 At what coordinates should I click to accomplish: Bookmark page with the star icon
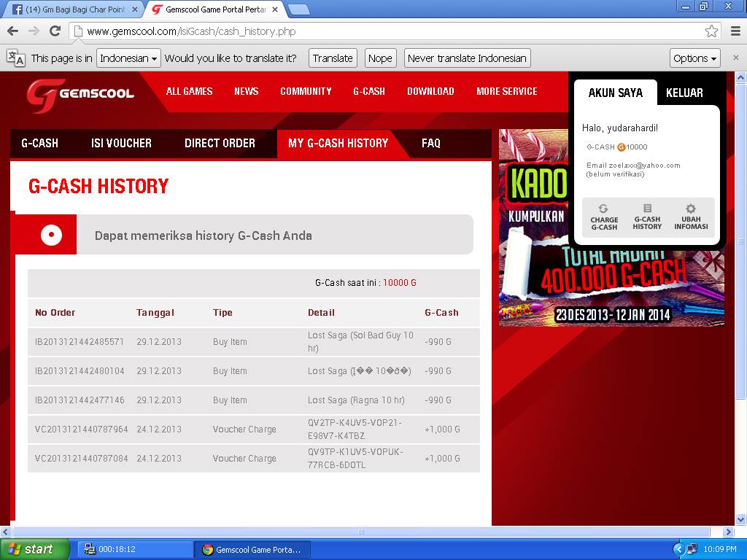[x=711, y=31]
